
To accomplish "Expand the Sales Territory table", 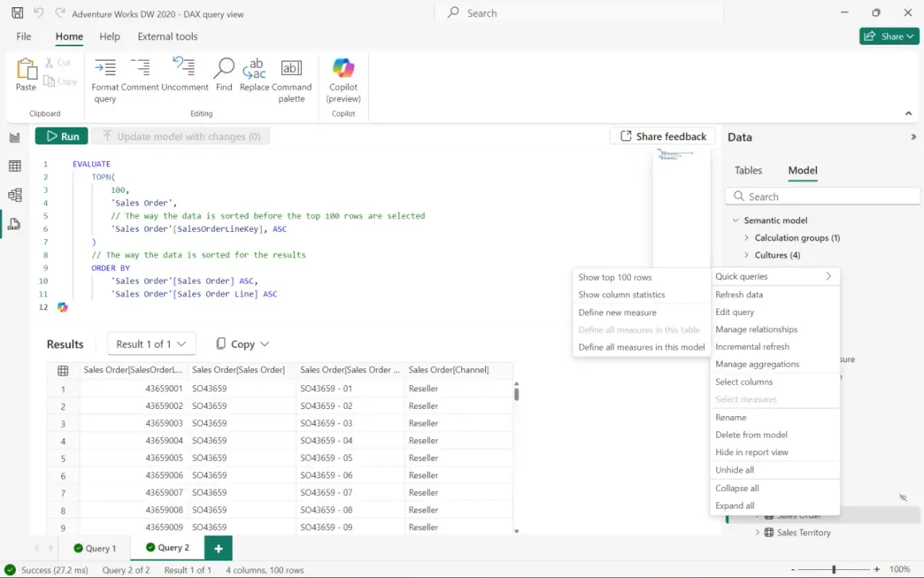I will point(758,532).
